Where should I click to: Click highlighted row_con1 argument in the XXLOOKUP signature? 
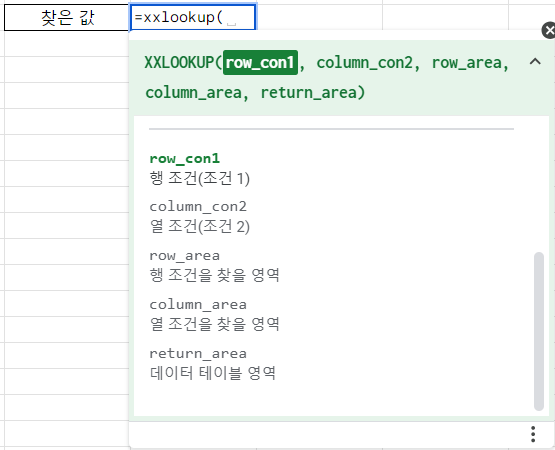coord(260,63)
